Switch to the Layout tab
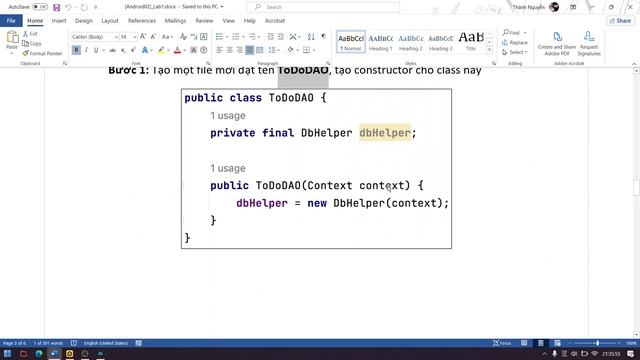Viewport: 640px width, 360px height. coord(110,20)
